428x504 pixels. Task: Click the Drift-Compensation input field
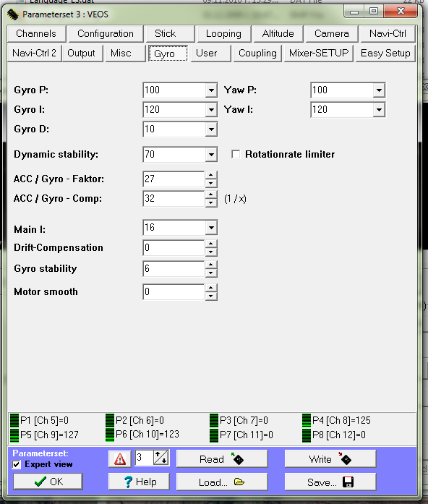(x=174, y=248)
